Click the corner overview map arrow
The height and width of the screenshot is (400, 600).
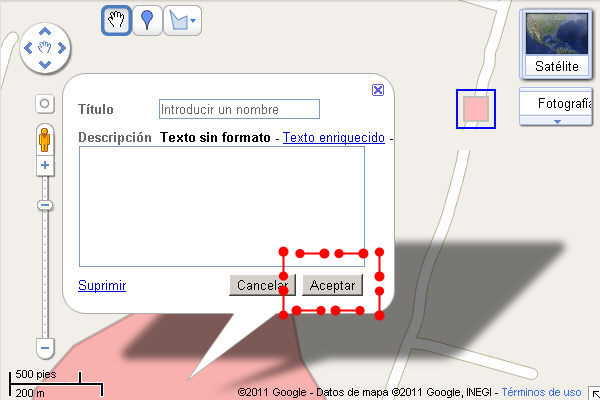(x=595, y=393)
